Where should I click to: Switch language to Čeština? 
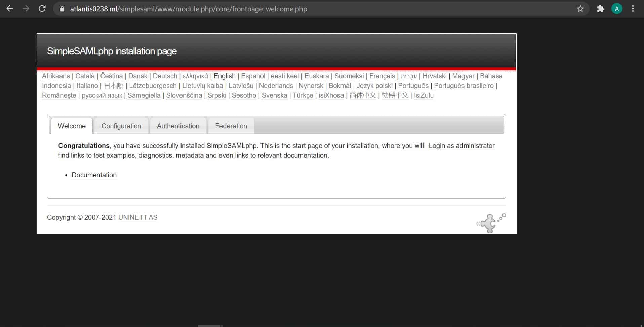tap(112, 76)
